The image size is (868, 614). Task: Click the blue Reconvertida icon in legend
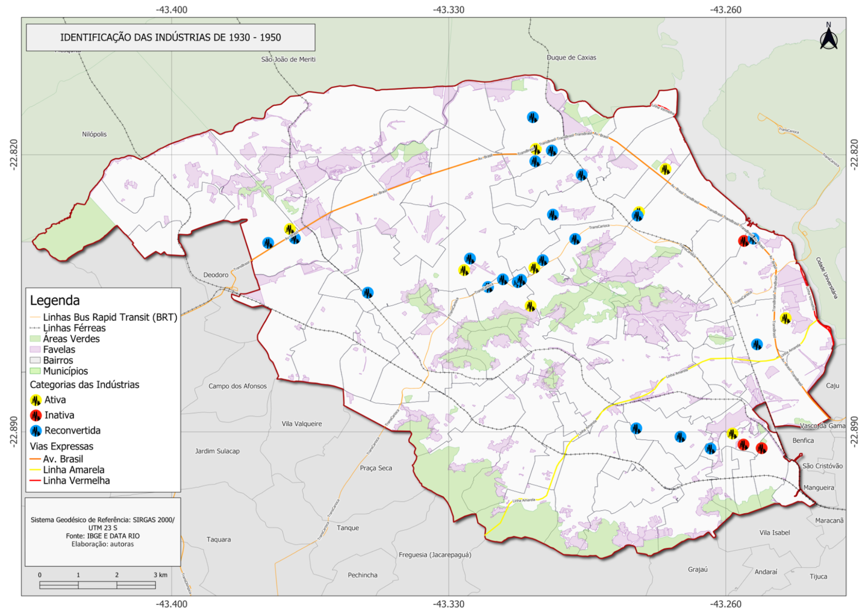click(x=36, y=431)
